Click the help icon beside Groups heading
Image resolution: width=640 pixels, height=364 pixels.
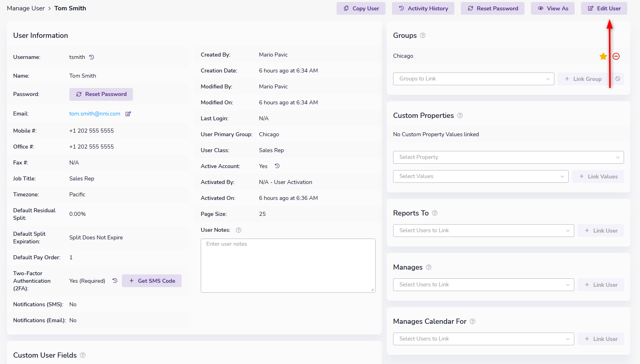tap(423, 35)
